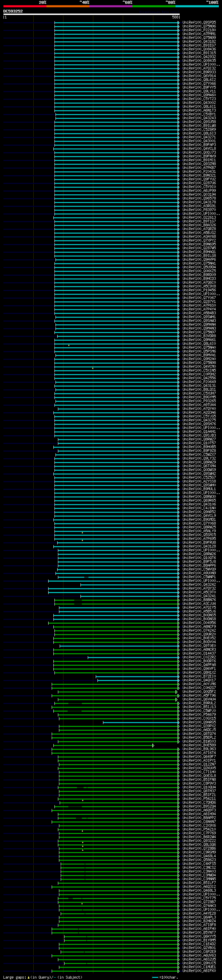The image size is (222, 980).
Task: Click the UniRef100_A8IFK0 label
Action: tap(199, 971)
